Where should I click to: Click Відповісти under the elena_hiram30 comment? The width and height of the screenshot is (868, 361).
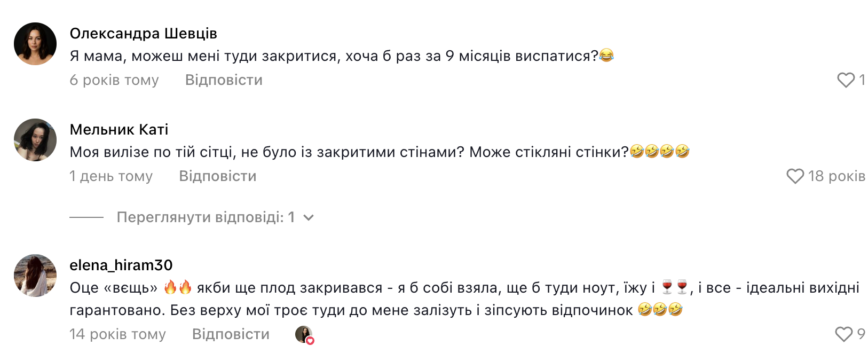231,334
